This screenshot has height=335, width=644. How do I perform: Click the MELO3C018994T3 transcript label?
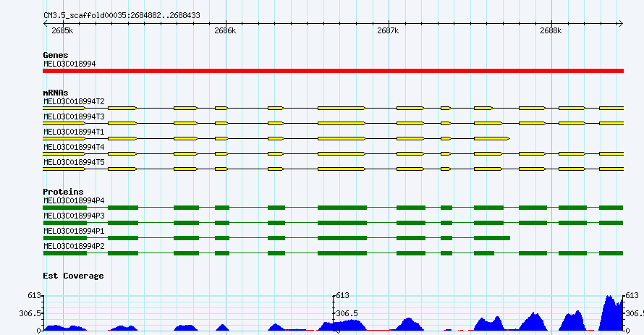74,116
